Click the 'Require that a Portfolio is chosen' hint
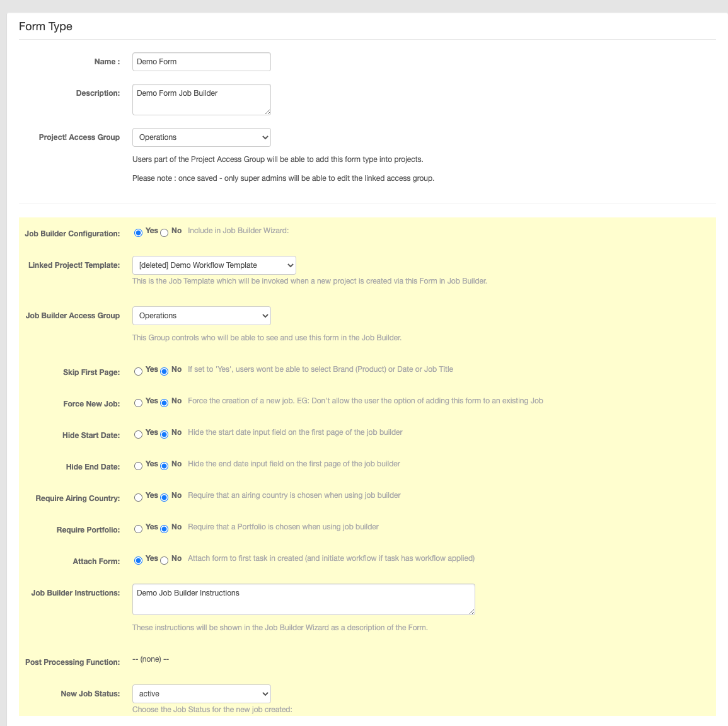This screenshot has height=726, width=728. click(x=283, y=527)
